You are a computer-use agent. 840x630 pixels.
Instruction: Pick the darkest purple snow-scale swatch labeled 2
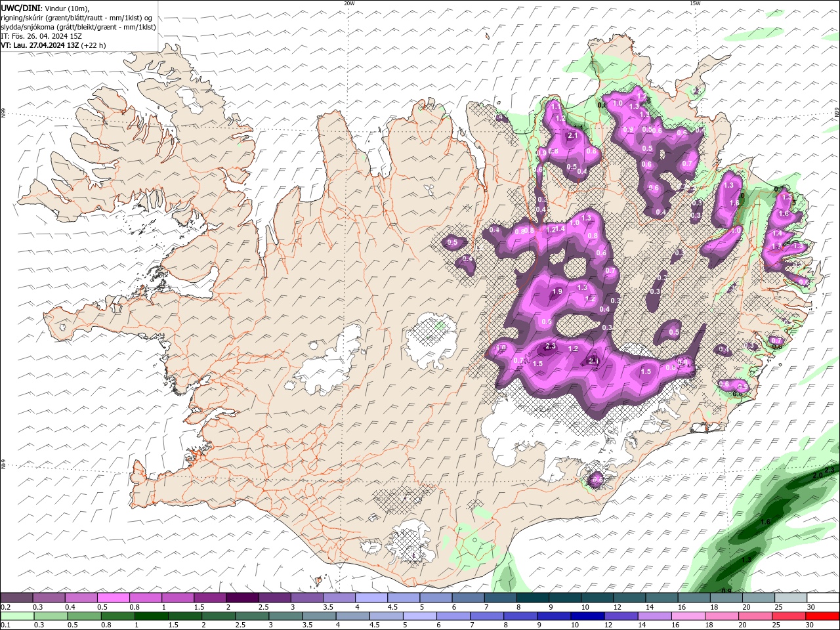pyautogui.click(x=241, y=598)
